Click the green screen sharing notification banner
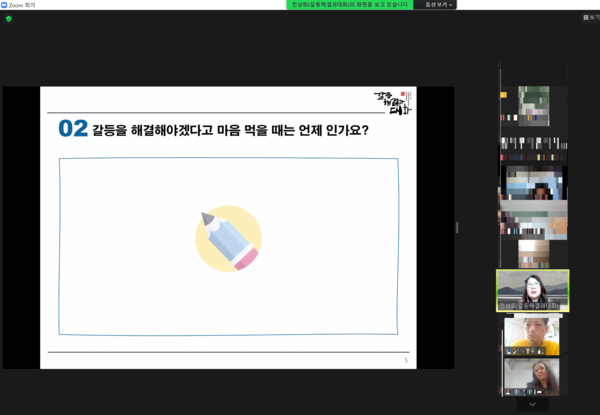 pos(349,5)
